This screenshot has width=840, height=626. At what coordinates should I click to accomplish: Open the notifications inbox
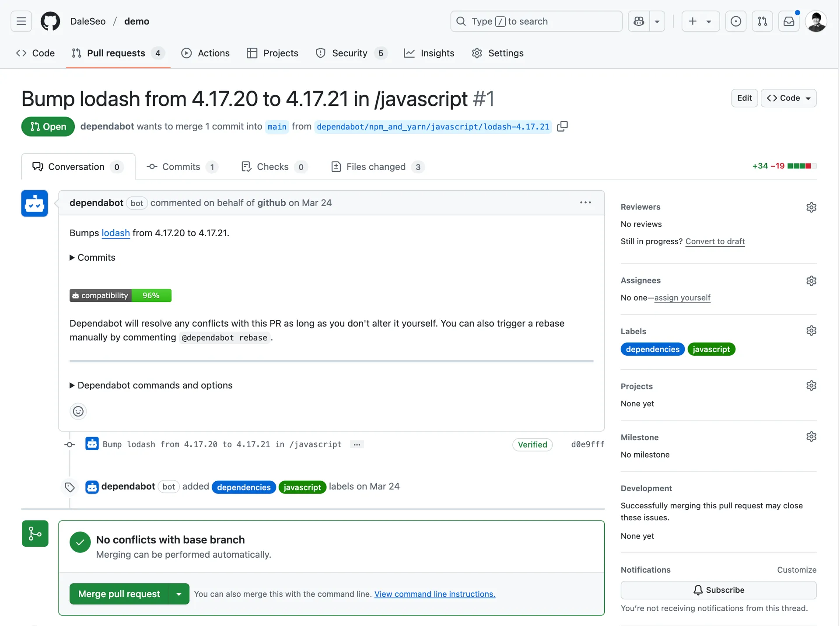pyautogui.click(x=789, y=21)
